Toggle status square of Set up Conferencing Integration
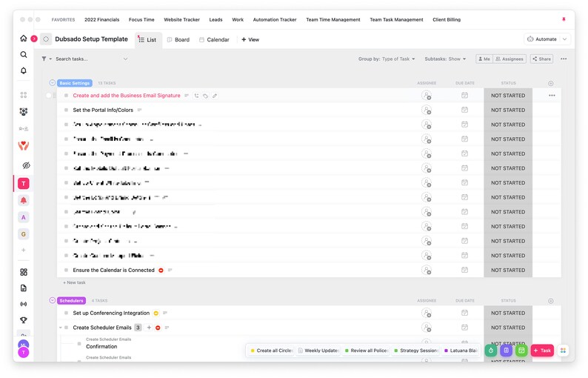The width and height of the screenshot is (588, 378). [66, 313]
